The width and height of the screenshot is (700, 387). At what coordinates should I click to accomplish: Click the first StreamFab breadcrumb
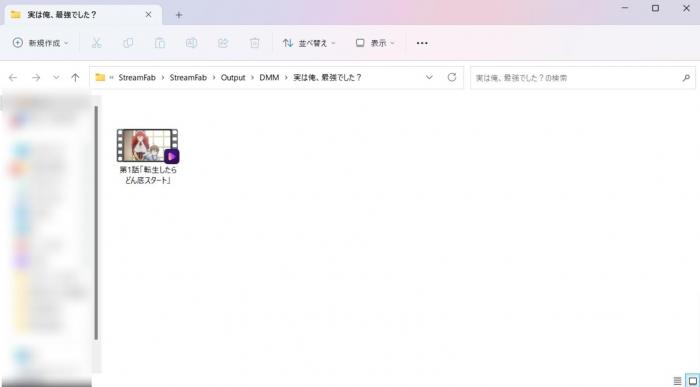pyautogui.click(x=137, y=78)
